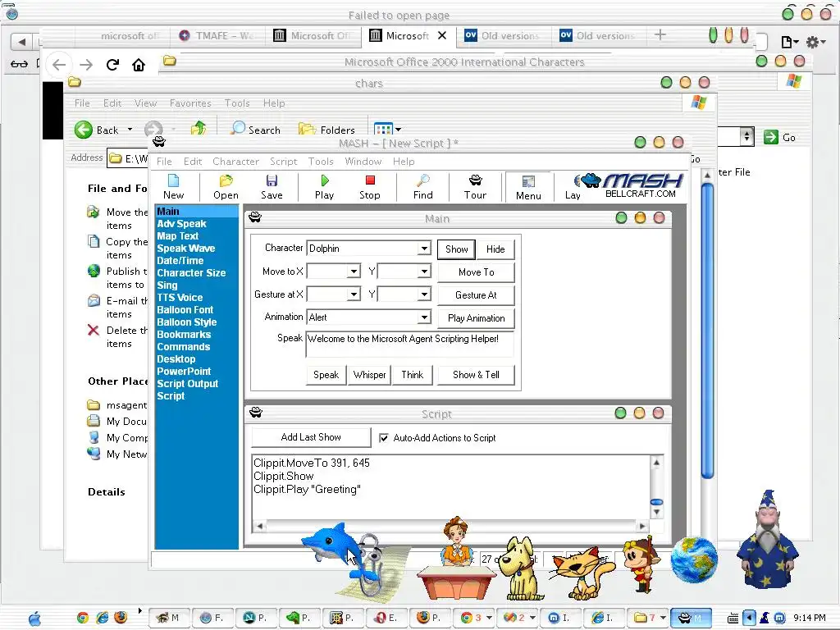This screenshot has width=840, height=630.
Task: Click the Whisper button
Action: click(369, 375)
